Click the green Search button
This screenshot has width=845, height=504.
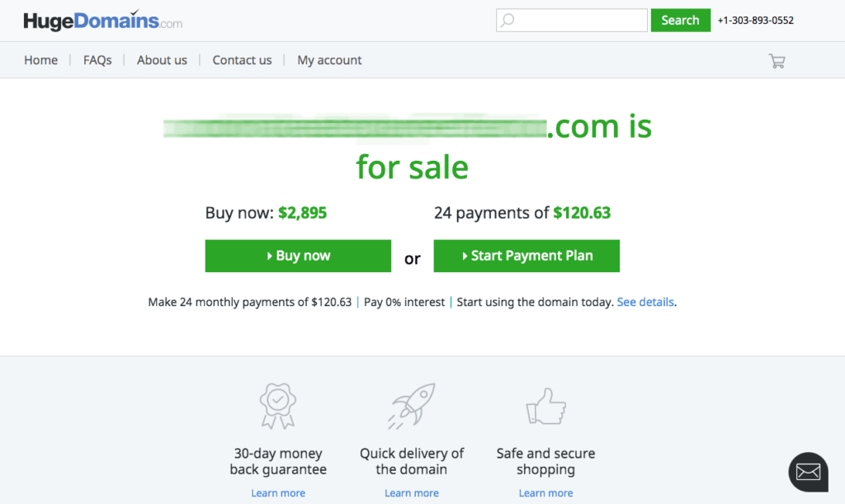pos(680,21)
